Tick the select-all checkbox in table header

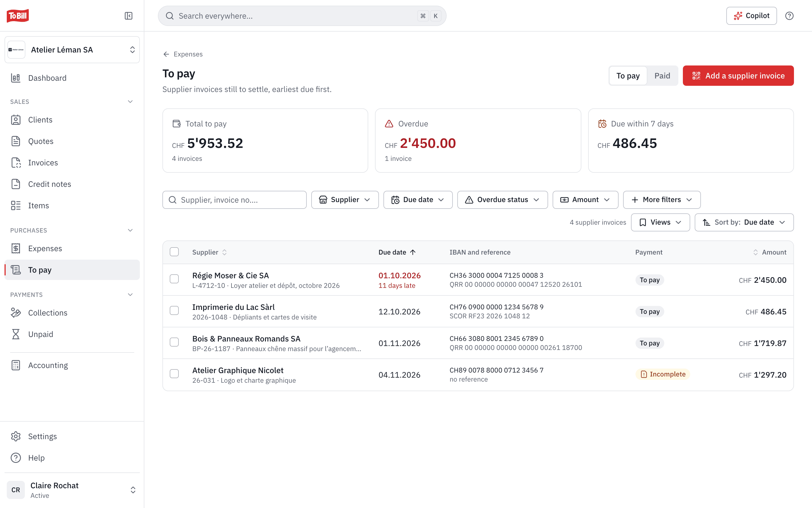(174, 252)
